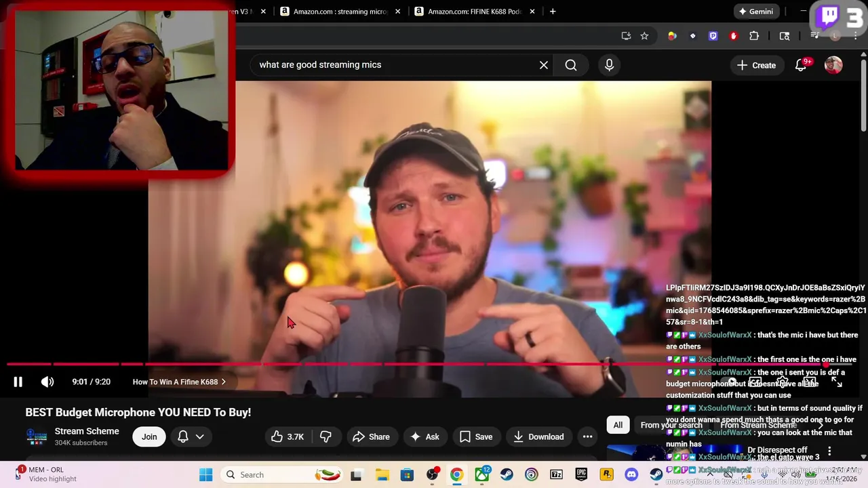This screenshot has width=868, height=488.
Task: Like the video showing 3.7K
Action: [288, 437]
